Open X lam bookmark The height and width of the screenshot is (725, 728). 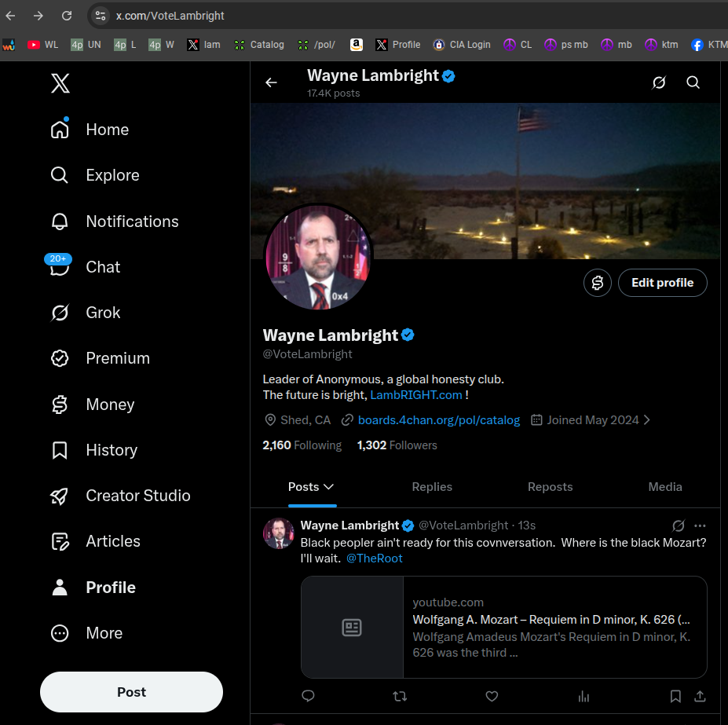click(x=204, y=45)
